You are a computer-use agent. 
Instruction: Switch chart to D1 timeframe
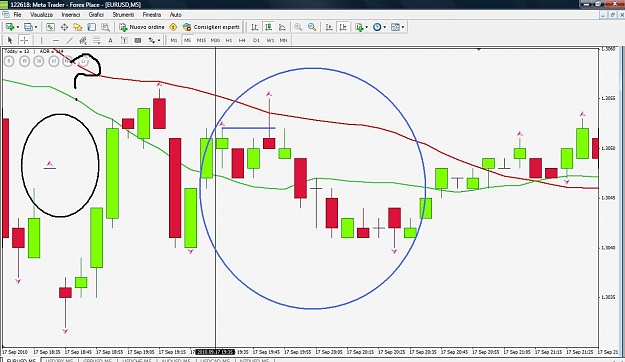pos(256,40)
